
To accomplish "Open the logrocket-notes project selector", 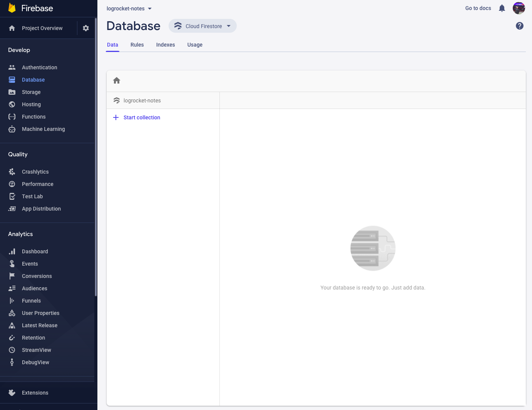I will [129, 8].
